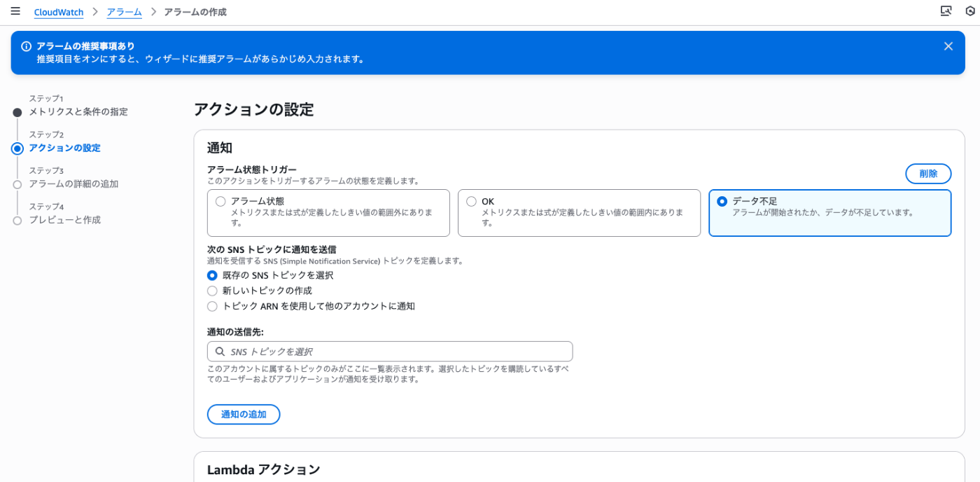Image resolution: width=980 pixels, height=482 pixels.
Task: Focus the SNS トピックを選択 search field
Action: (x=390, y=352)
